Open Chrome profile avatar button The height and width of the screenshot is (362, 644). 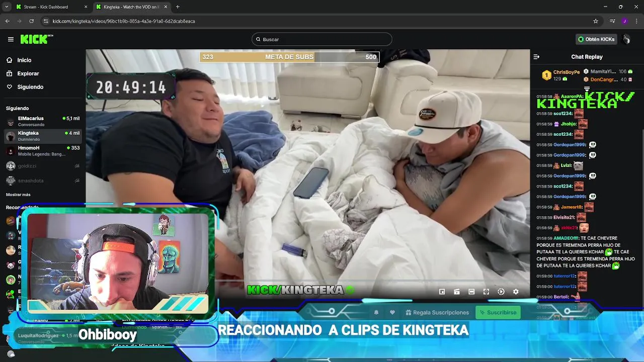click(x=624, y=21)
